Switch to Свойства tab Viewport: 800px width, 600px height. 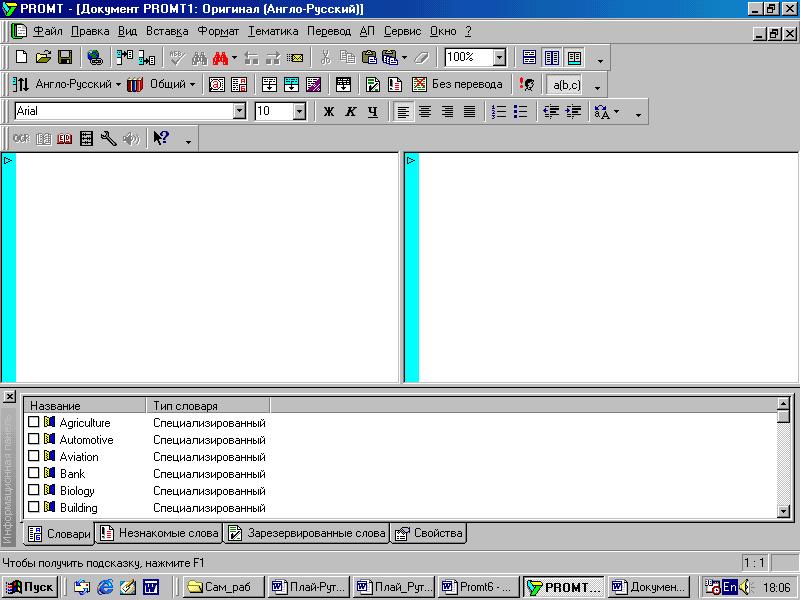click(429, 533)
